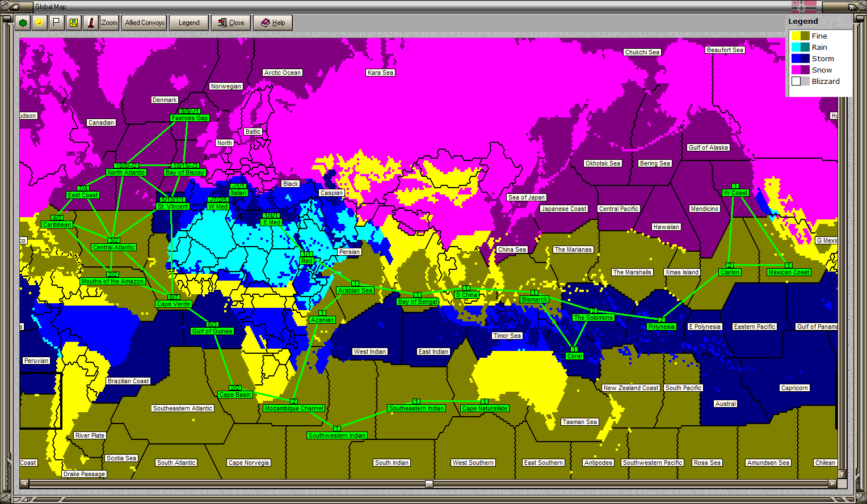The width and height of the screenshot is (867, 504).
Task: Click the horizontal scrollbar left arrow
Action: coord(24,484)
